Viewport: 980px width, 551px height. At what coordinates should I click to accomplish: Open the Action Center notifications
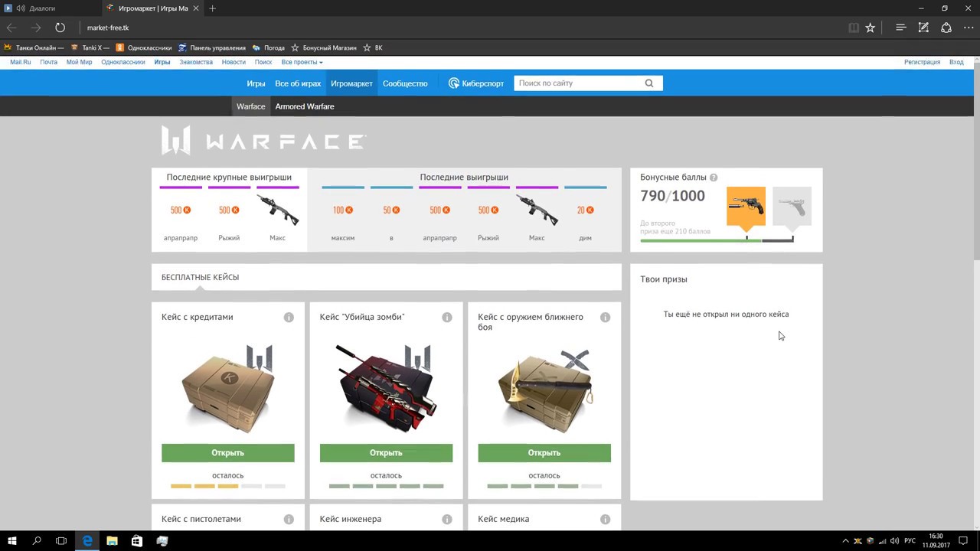(962, 541)
